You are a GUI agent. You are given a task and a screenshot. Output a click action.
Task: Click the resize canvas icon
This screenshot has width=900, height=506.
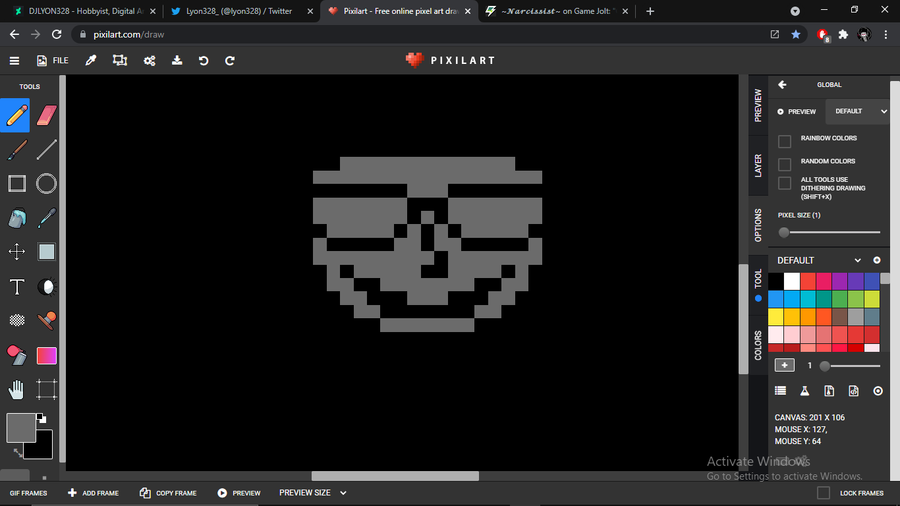pos(120,60)
